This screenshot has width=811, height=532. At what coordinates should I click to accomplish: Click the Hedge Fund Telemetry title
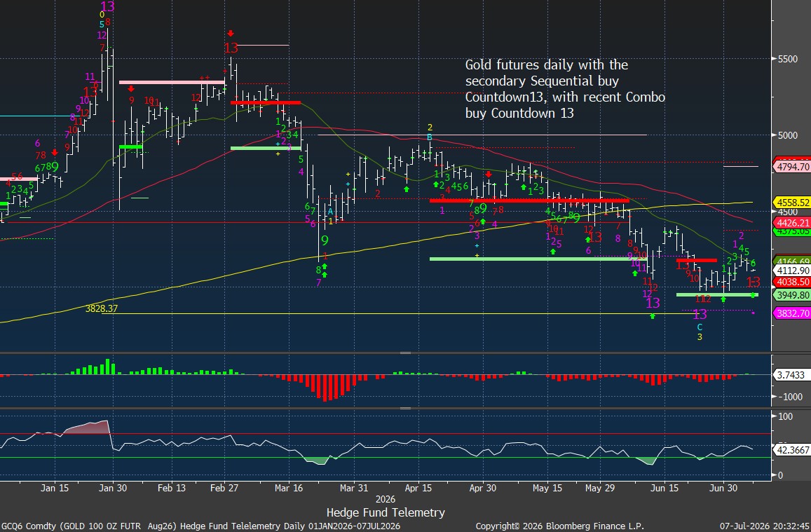coord(386,512)
